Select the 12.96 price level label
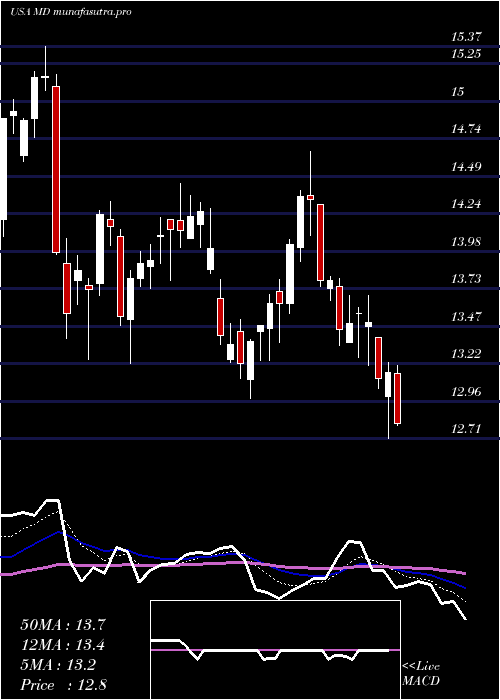Image resolution: width=500 pixels, height=700 pixels. pos(466,392)
